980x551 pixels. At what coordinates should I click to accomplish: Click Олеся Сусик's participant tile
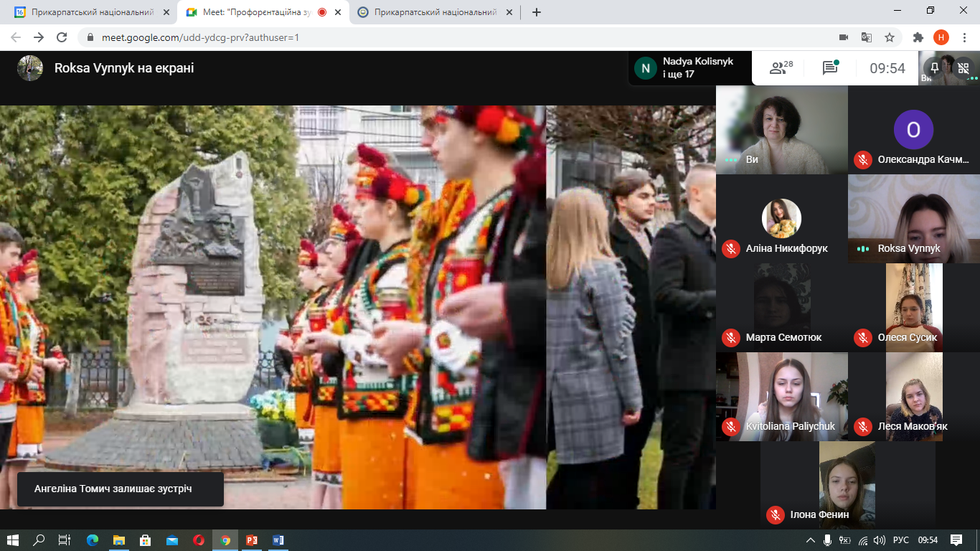pos(913,308)
